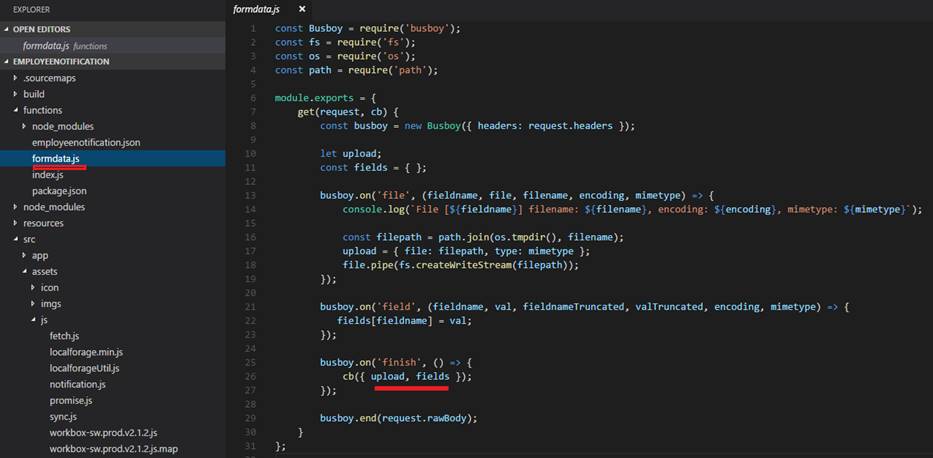Expand the build folder arrow
The image size is (933, 458).
[x=15, y=94]
